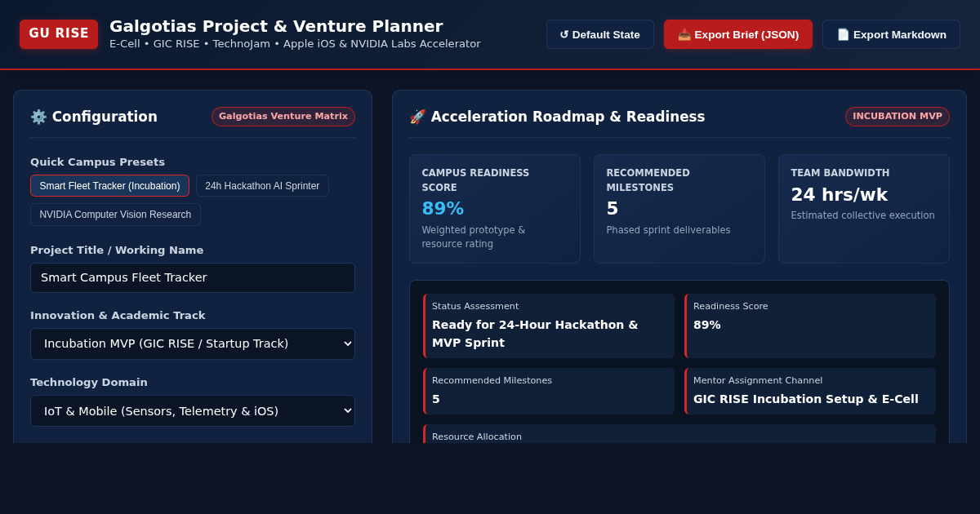This screenshot has height=514, width=980.
Task: Click 'Phased sprint deliverables' caption
Action: pyautogui.click(x=668, y=230)
